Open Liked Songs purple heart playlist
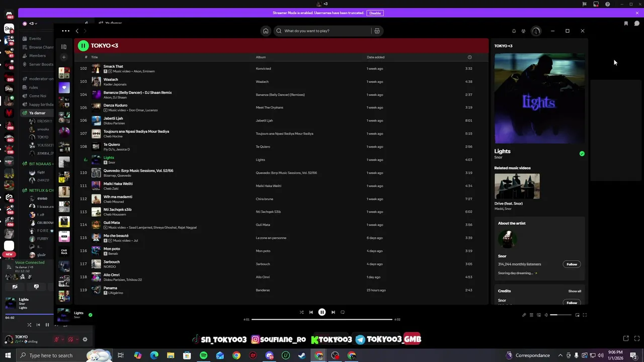Viewport: 644px width, 362px height. click(x=64, y=87)
